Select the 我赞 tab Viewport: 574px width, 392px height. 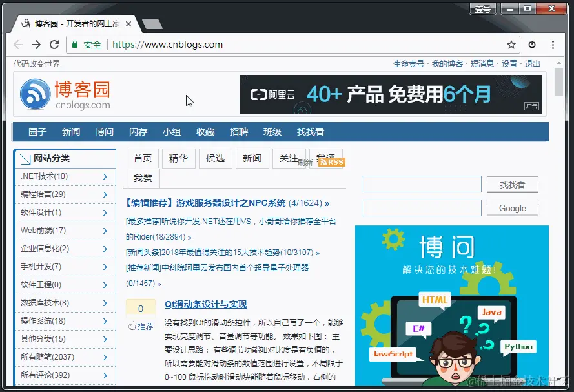click(x=143, y=178)
